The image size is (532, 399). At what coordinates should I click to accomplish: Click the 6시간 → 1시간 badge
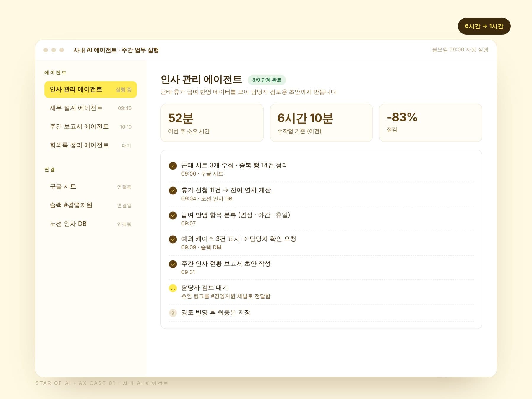(484, 26)
